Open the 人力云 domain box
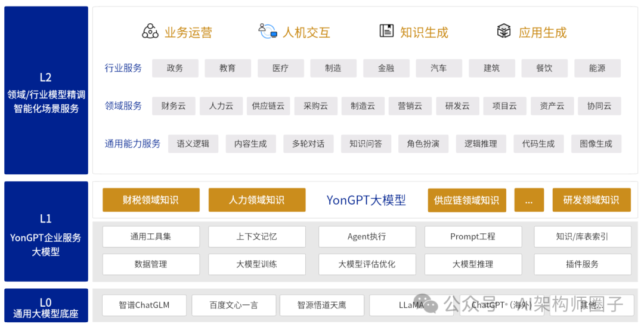The width and height of the screenshot is (644, 330). click(221, 106)
